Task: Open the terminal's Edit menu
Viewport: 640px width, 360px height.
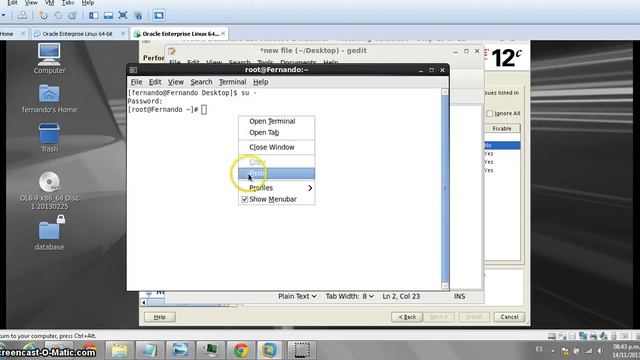Action: click(155, 82)
